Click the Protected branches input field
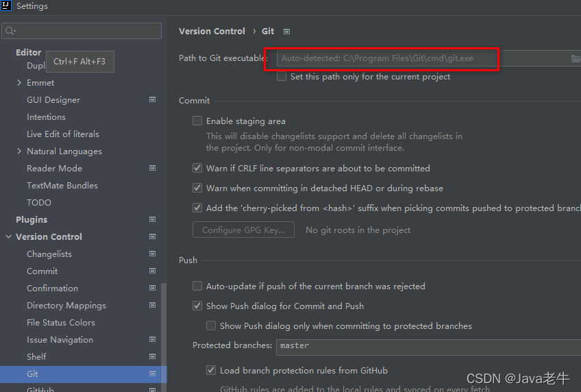 point(428,347)
